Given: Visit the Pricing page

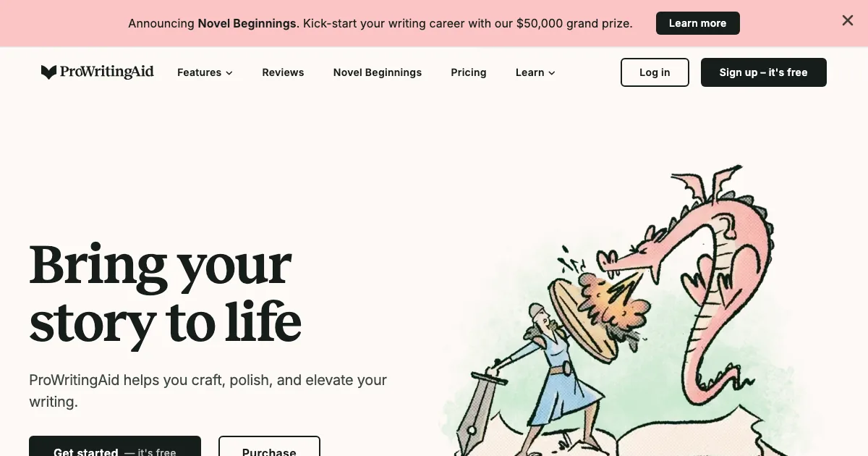Looking at the screenshot, I should point(469,72).
